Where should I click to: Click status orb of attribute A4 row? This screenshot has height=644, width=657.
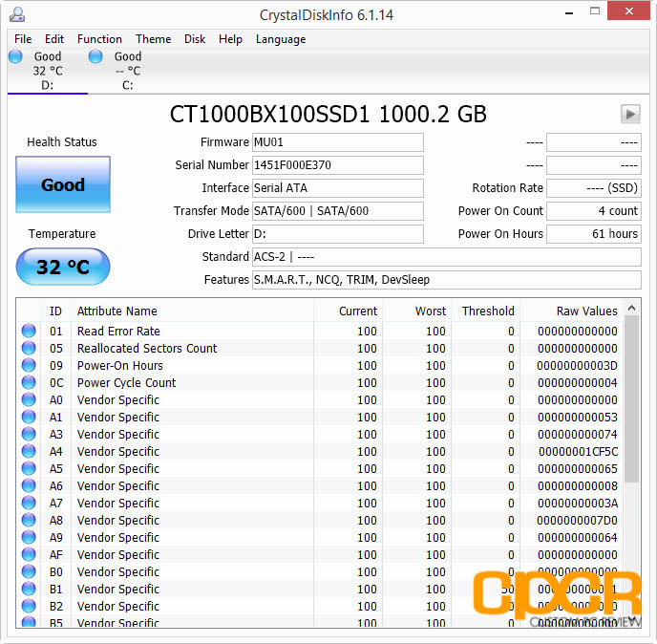point(29,451)
